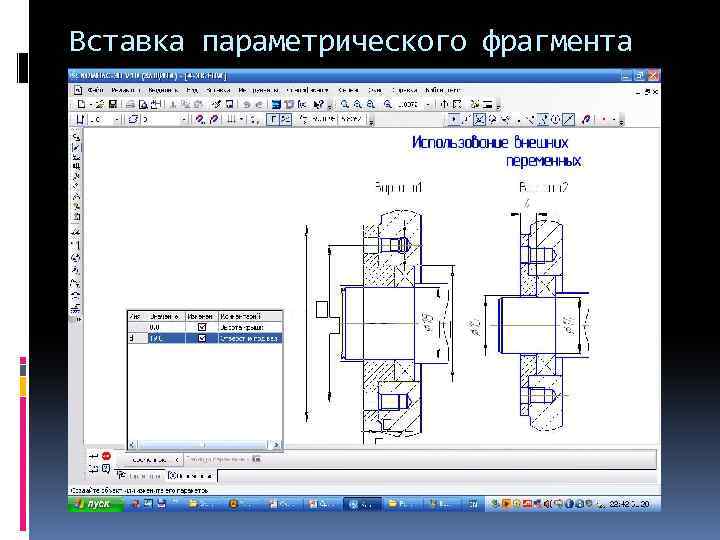
Task: Click the Zoom in magnifier icon
Action: tap(358, 104)
